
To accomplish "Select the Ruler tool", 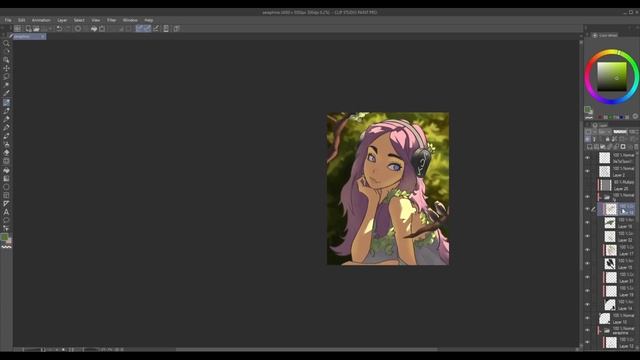I will [x=6, y=204].
